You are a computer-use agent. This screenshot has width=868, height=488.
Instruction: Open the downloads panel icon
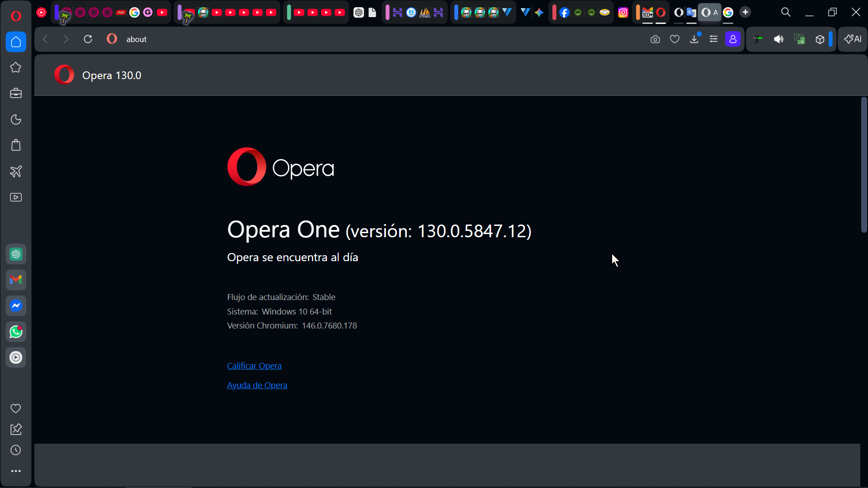694,39
